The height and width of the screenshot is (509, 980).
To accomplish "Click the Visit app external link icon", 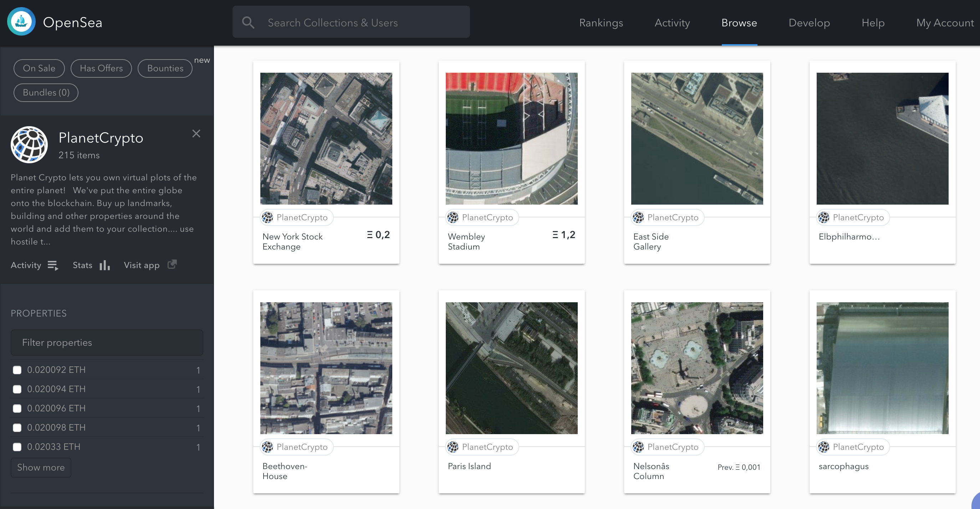I will point(172,264).
